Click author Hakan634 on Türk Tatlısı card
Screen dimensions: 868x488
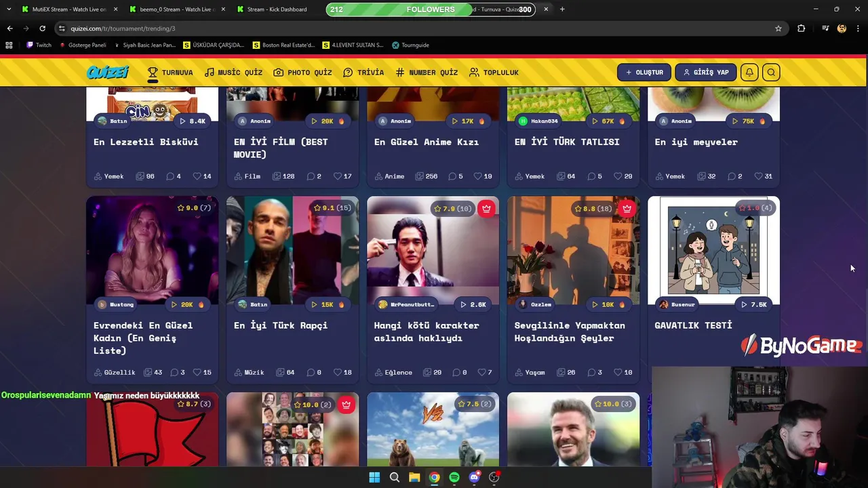point(538,121)
